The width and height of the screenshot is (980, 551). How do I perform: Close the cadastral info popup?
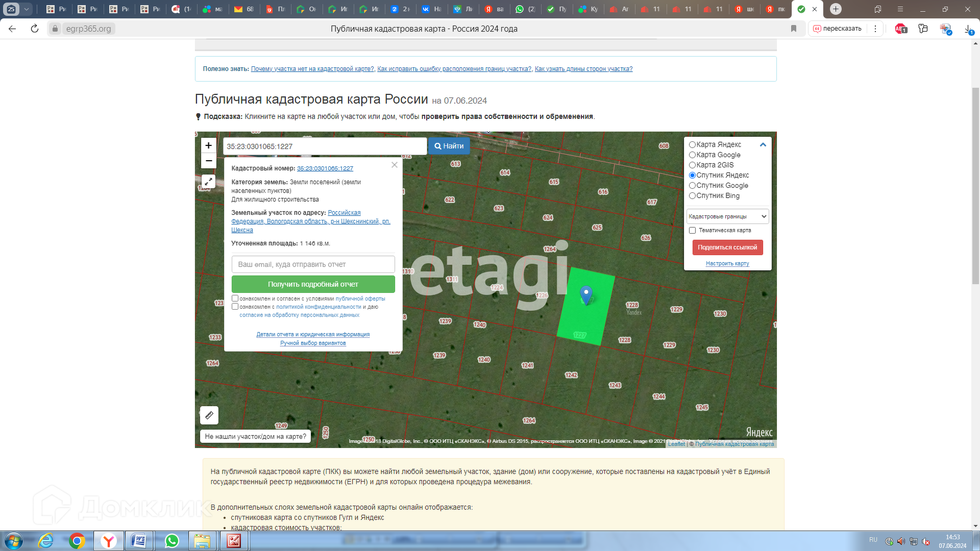click(x=394, y=165)
